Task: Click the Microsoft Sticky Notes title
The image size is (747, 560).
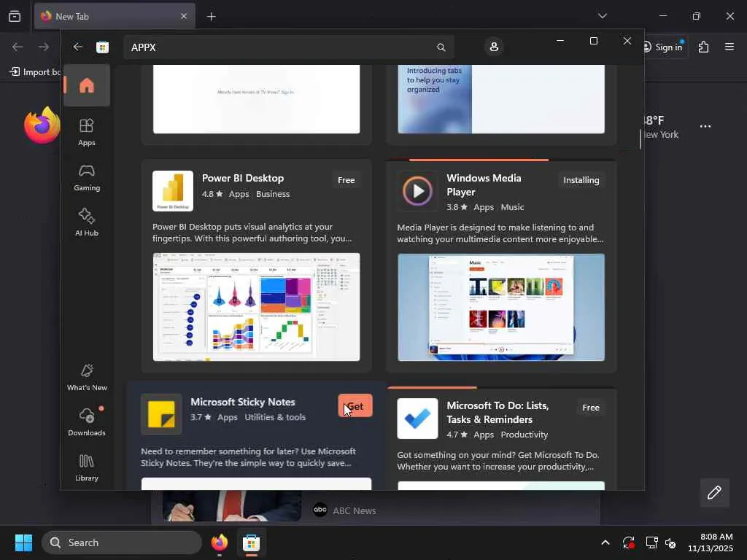Action: [x=243, y=402]
